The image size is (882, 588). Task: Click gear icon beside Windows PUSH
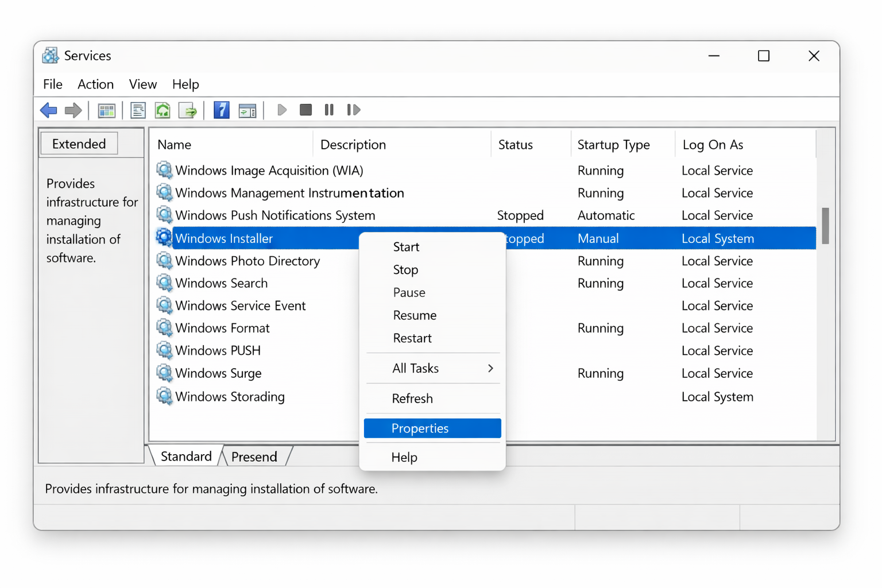click(x=164, y=350)
